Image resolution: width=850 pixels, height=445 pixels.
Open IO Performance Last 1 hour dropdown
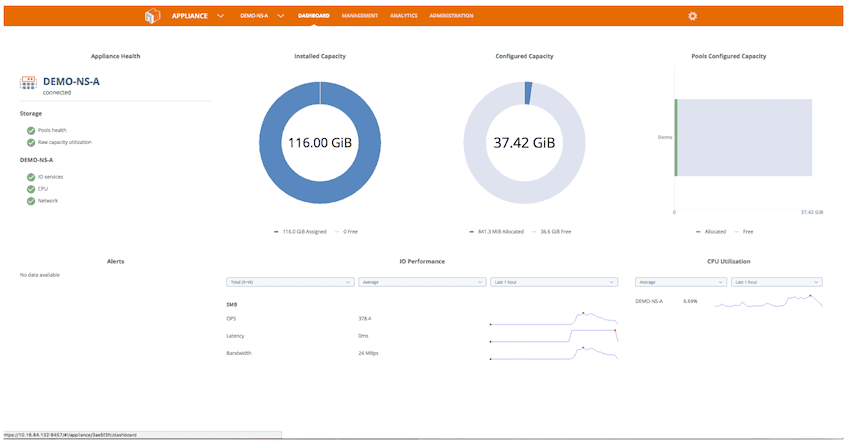coord(553,282)
